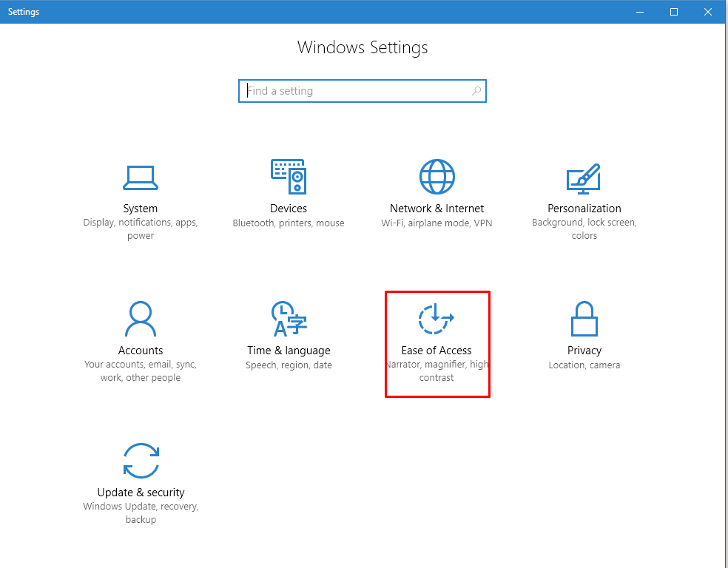728x568 pixels.
Task: Open the Update & security arrows icon
Action: 141,460
